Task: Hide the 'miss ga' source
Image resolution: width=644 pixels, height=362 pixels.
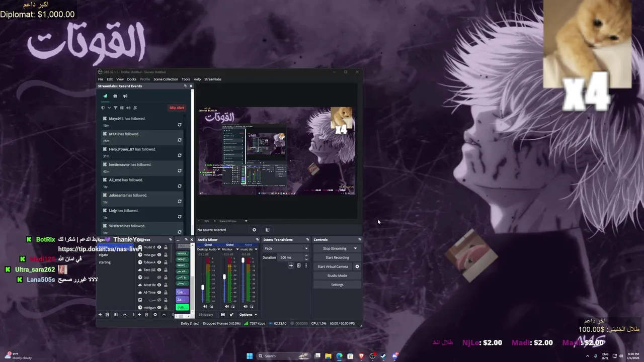Action: (159, 255)
